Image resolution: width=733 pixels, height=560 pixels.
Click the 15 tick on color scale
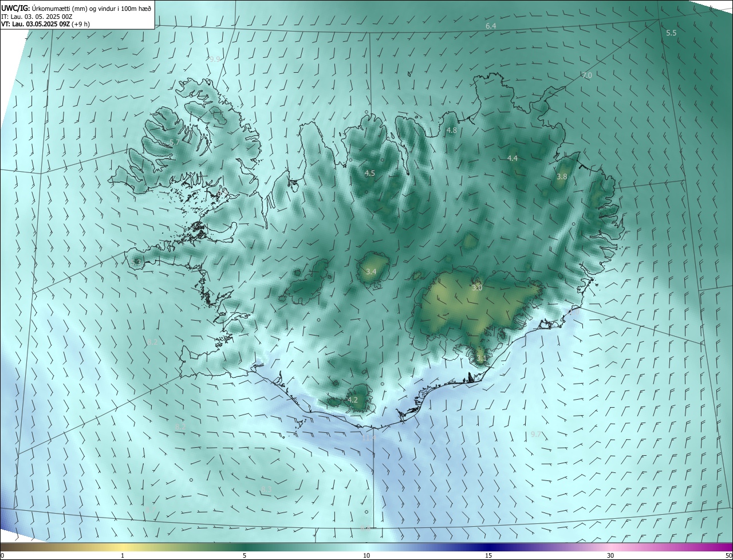(x=488, y=555)
